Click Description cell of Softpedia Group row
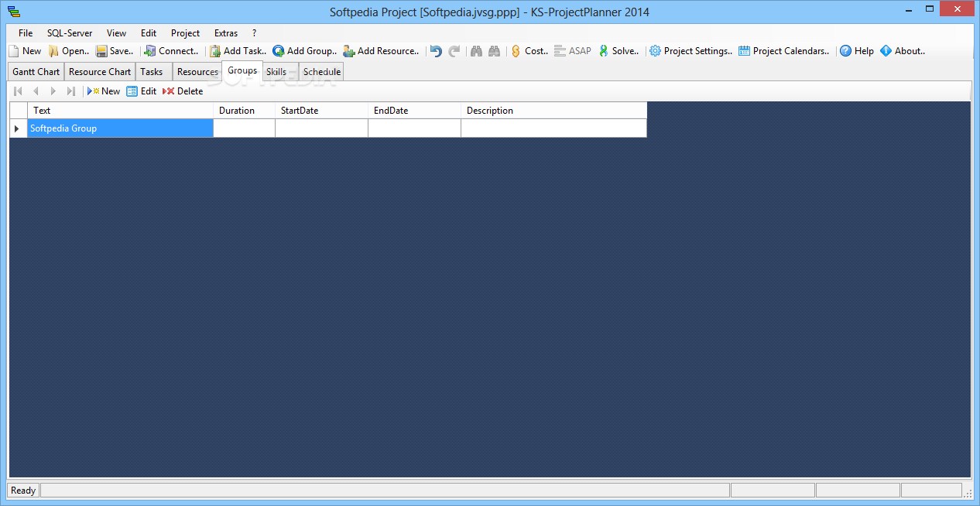Viewport: 980px width, 506px height. pos(553,128)
